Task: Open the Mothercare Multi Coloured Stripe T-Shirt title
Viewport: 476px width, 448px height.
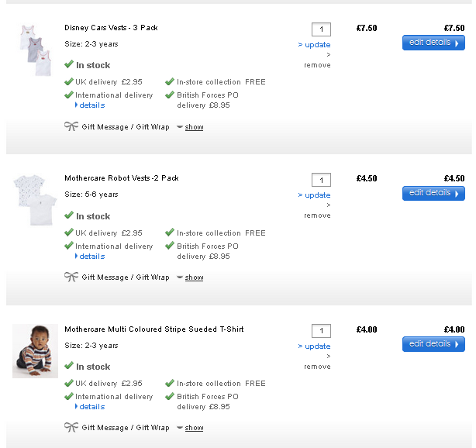Action: (153, 329)
